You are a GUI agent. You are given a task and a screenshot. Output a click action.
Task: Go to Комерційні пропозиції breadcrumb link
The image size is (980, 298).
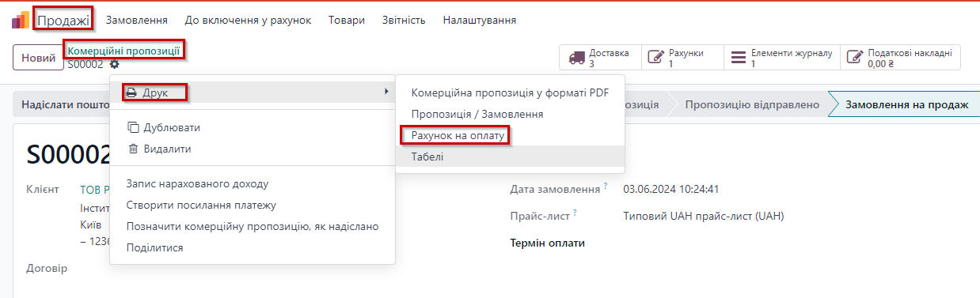(x=123, y=51)
